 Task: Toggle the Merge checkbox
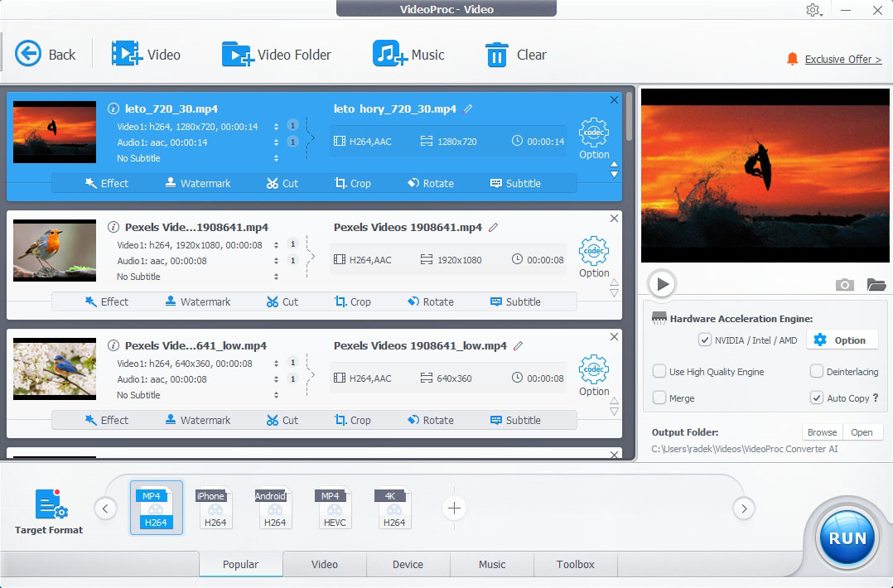659,398
